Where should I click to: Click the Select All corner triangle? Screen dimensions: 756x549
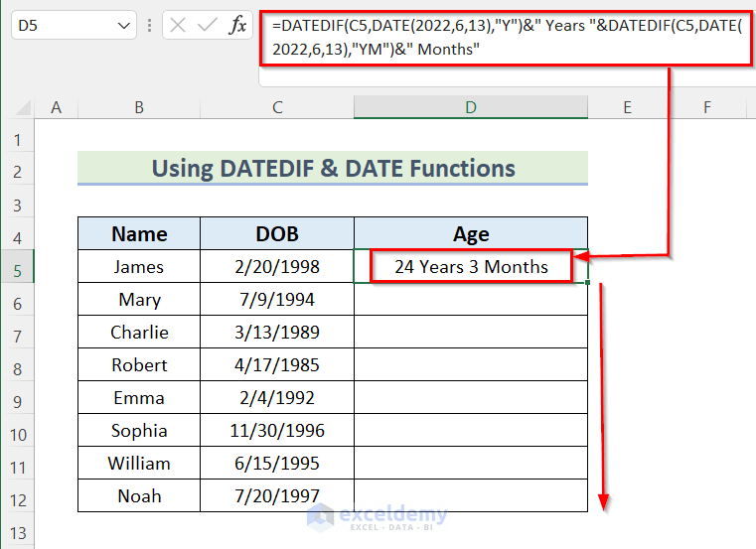pos(23,107)
